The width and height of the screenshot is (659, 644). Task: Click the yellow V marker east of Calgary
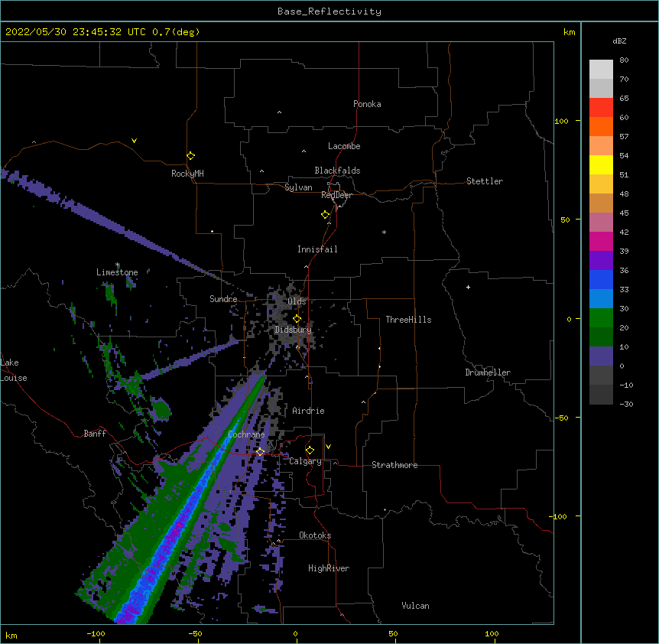click(328, 447)
